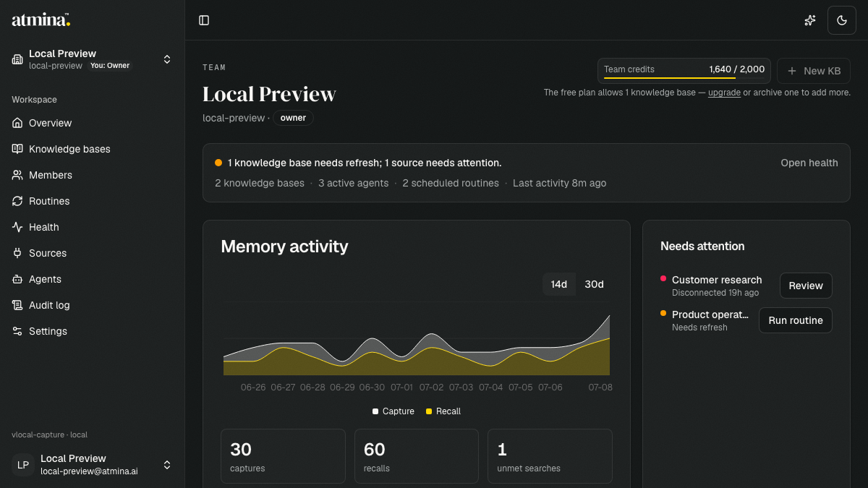Click the atmina logo
868x488 pixels.
[41, 20]
